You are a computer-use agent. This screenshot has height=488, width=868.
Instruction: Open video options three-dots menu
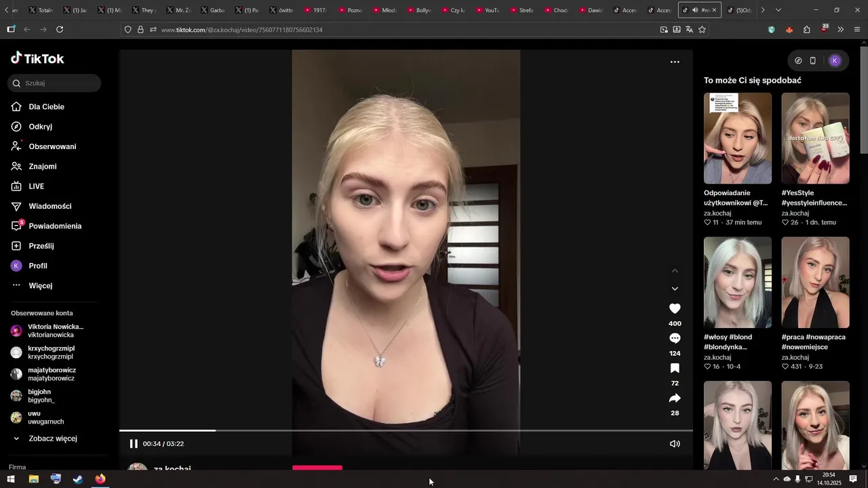[675, 62]
